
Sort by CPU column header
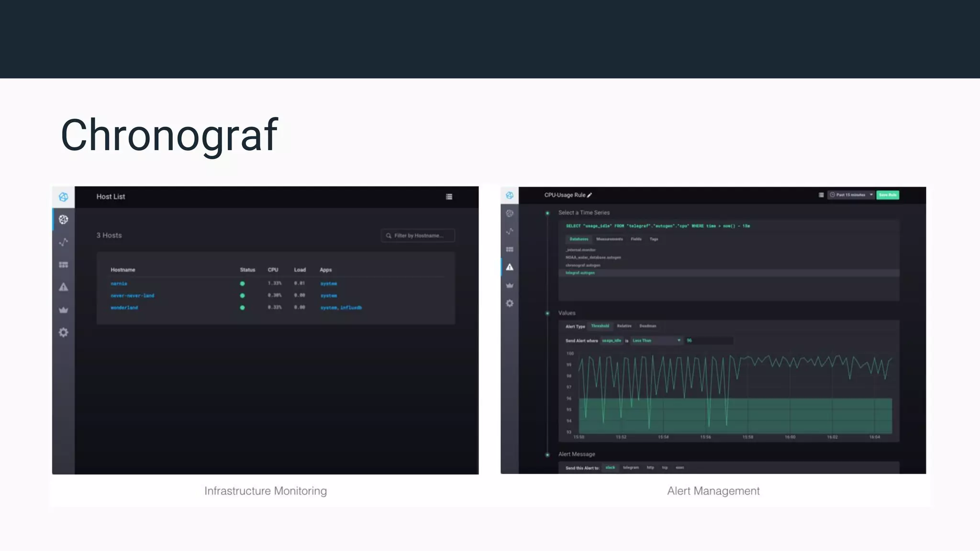(273, 270)
